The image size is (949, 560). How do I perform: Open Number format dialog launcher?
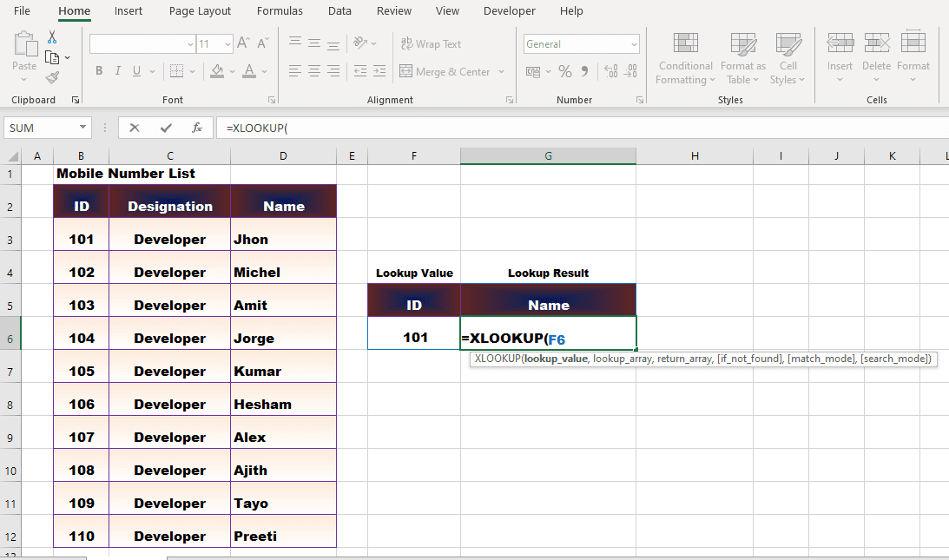tap(640, 100)
